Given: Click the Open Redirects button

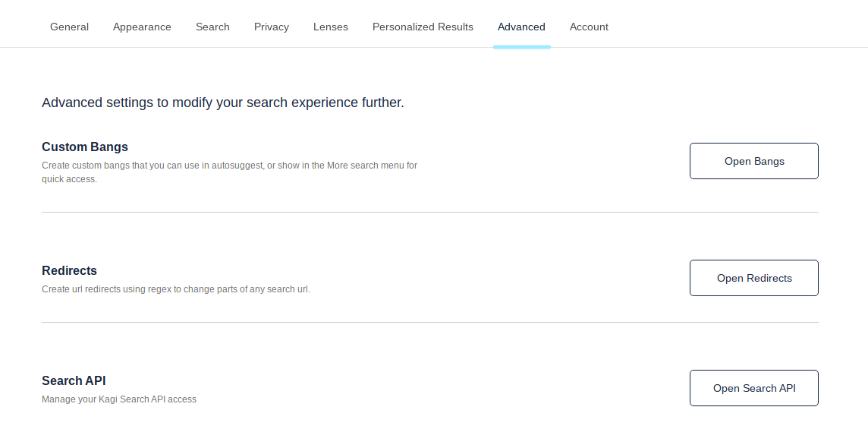Looking at the screenshot, I should 753,278.
